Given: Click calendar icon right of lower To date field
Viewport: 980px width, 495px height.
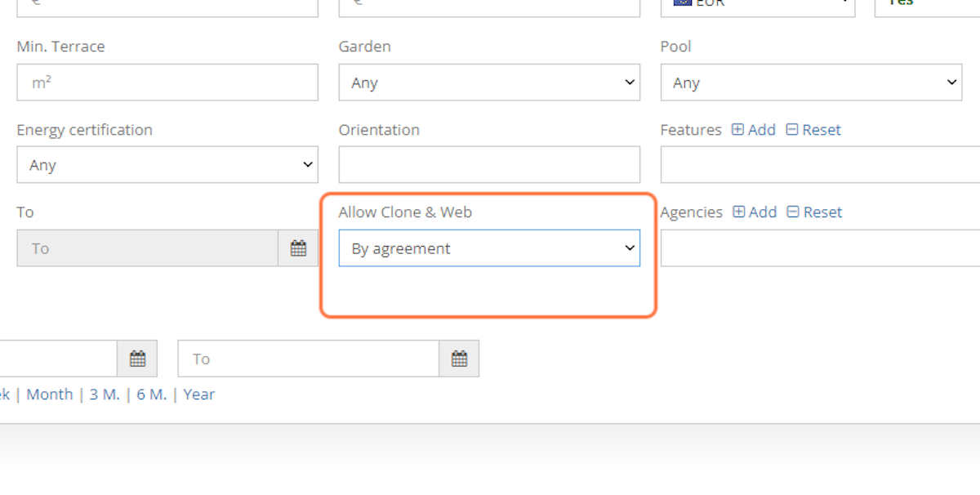Looking at the screenshot, I should click(459, 359).
